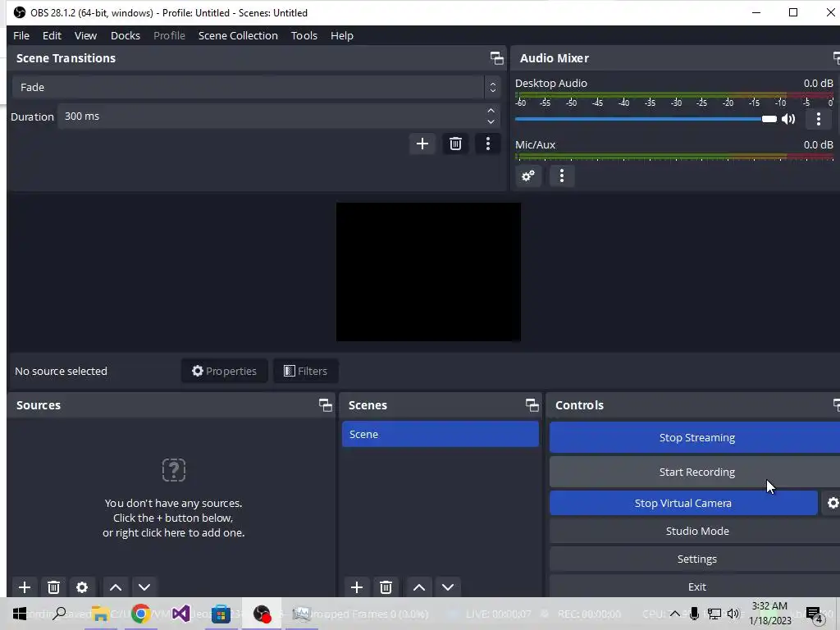
Task: Undock the Scenes panel
Action: point(532,405)
